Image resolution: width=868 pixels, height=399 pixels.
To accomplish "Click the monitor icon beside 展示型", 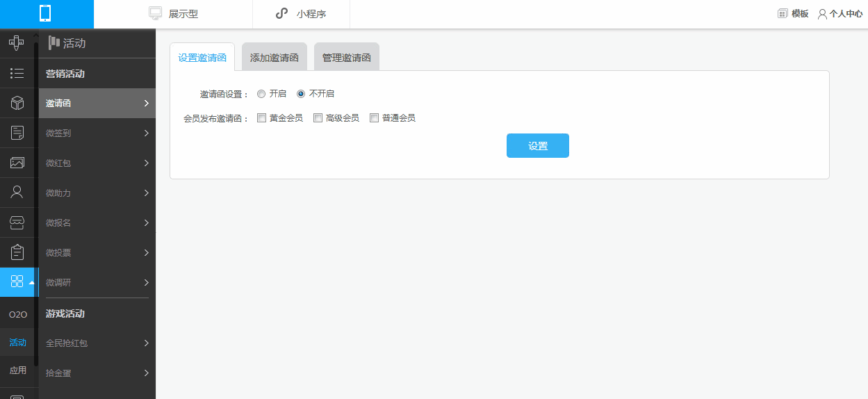I will (156, 13).
